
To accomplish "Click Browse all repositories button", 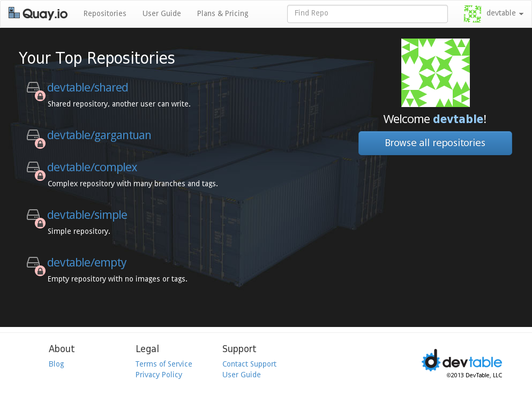I will click(435, 143).
